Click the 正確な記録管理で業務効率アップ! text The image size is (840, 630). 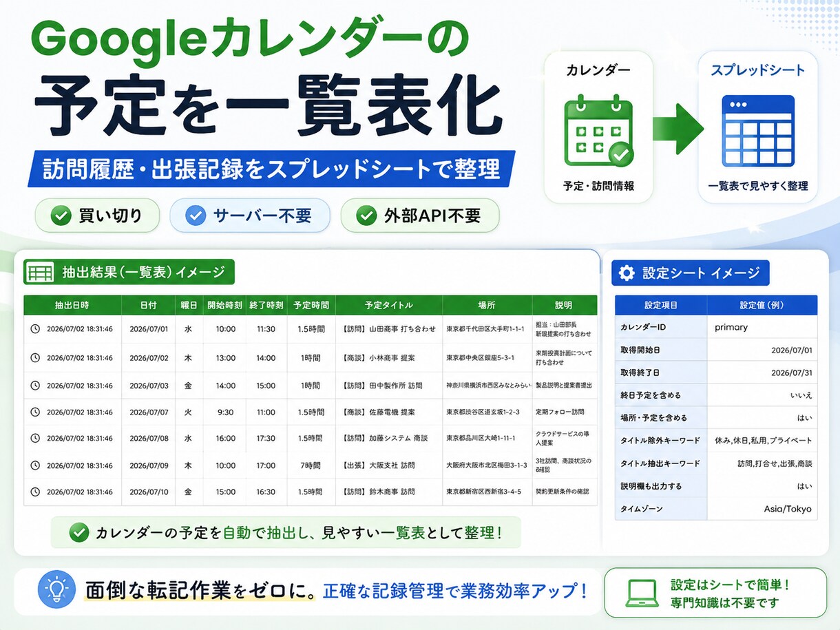[x=455, y=590]
